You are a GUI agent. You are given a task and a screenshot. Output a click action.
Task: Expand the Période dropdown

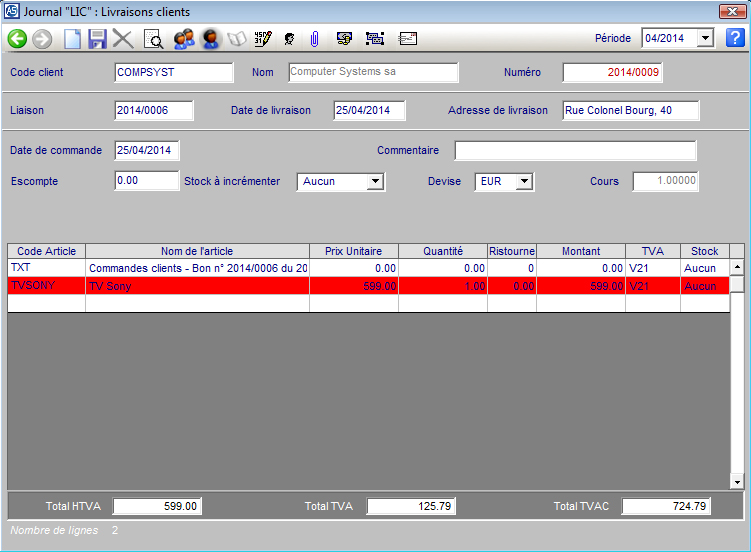click(x=705, y=38)
